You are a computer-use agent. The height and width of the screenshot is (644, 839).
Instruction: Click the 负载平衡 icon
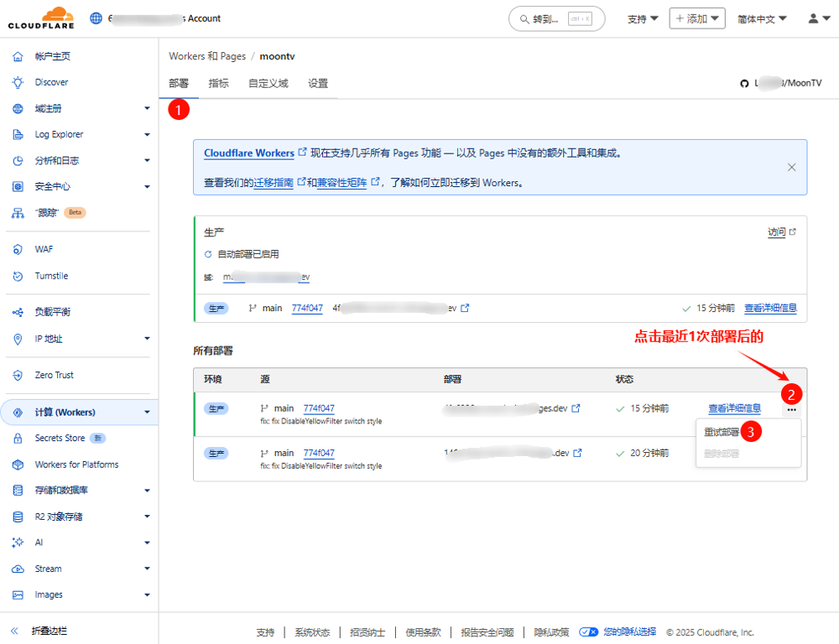pyautogui.click(x=18, y=312)
